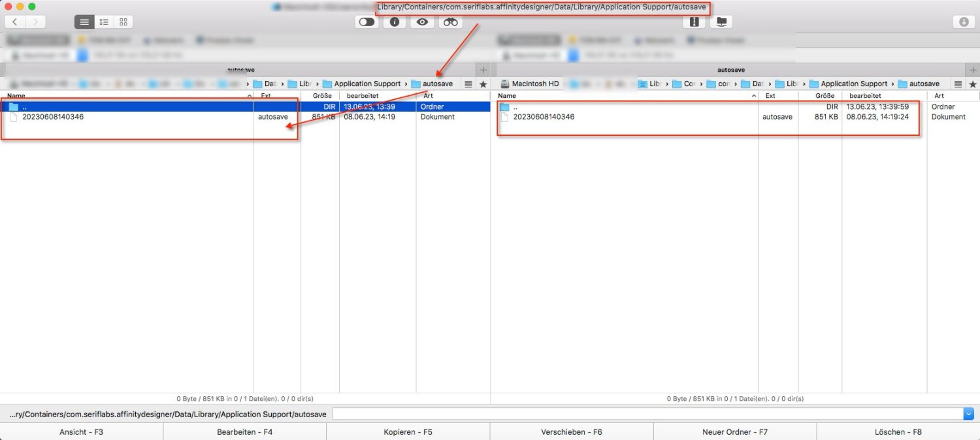
Task: Toggle hidden files visibility switch
Action: point(366,22)
